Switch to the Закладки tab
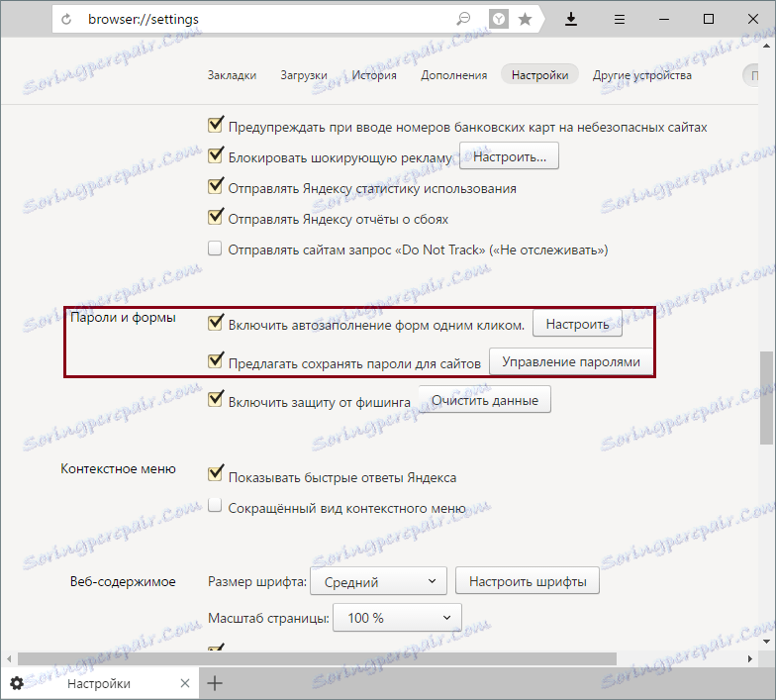Image resolution: width=776 pixels, height=700 pixels. pos(232,75)
